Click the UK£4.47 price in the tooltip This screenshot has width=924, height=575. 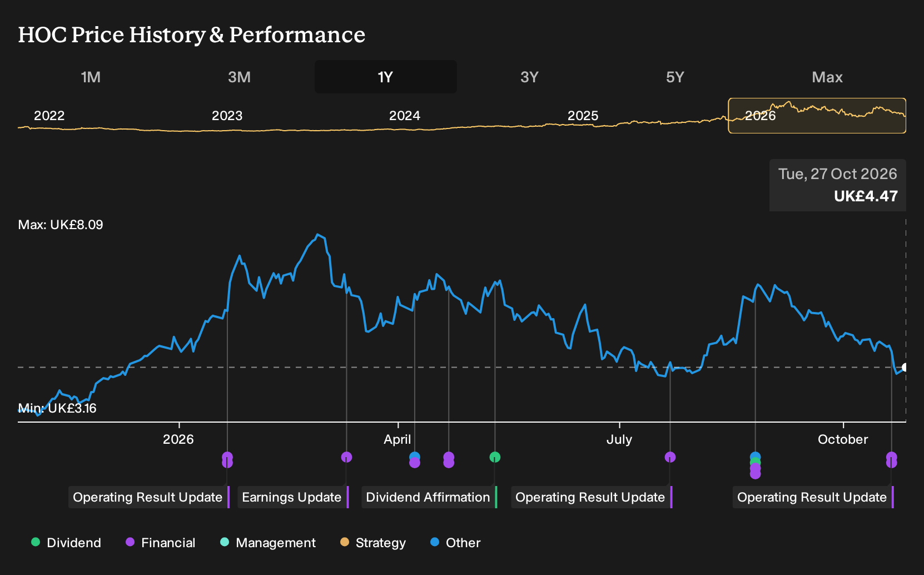(x=866, y=196)
